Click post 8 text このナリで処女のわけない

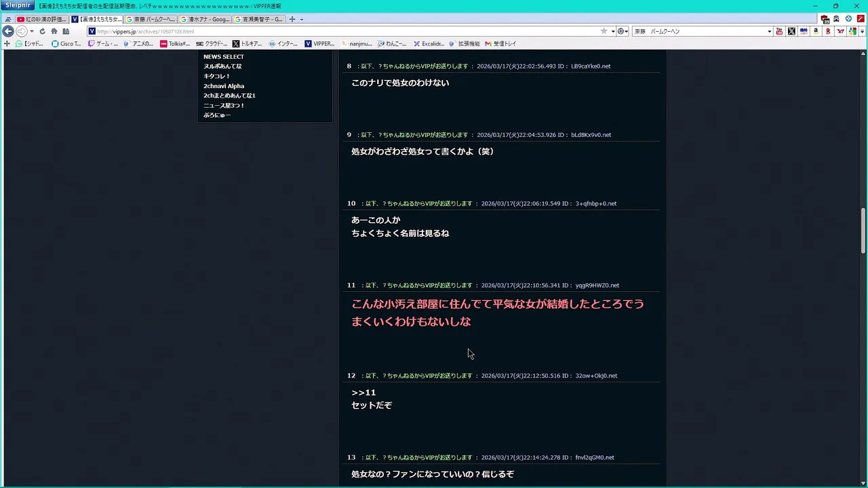pyautogui.click(x=400, y=83)
